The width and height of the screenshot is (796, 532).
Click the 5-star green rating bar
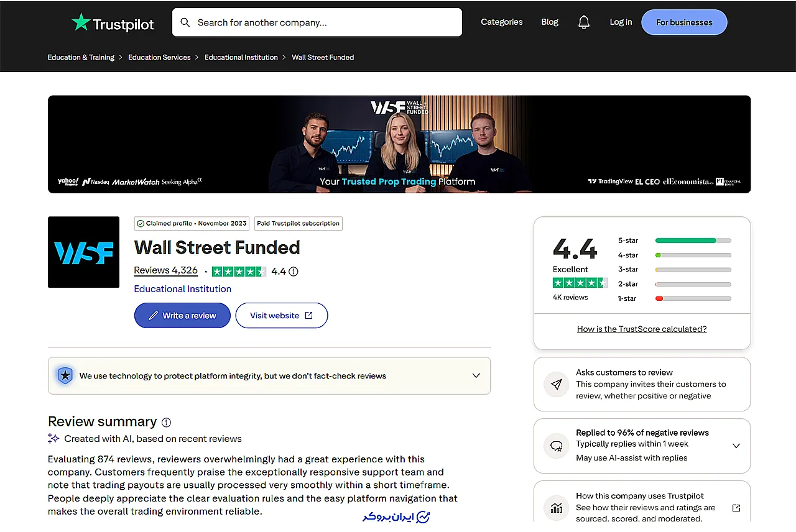click(693, 241)
